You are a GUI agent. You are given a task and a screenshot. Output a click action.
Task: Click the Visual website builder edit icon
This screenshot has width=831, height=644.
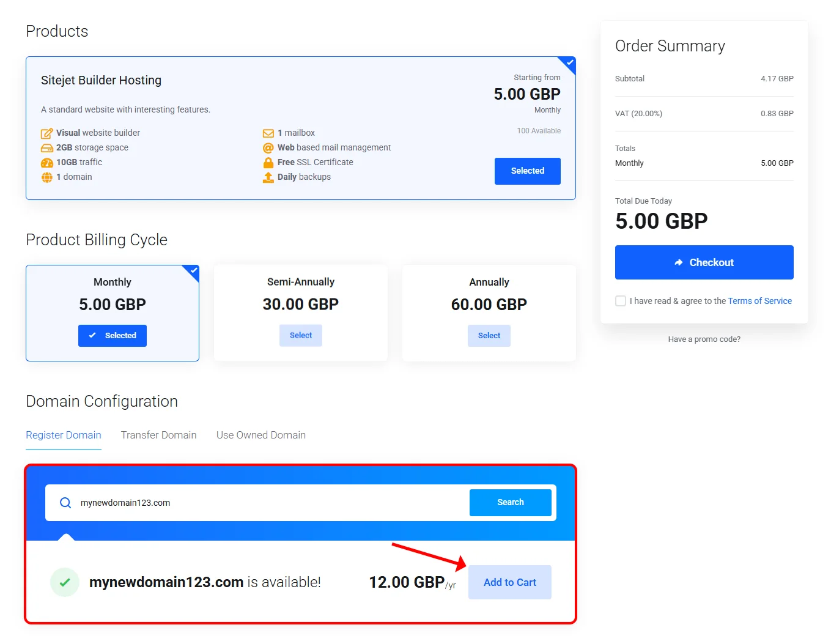coord(46,133)
